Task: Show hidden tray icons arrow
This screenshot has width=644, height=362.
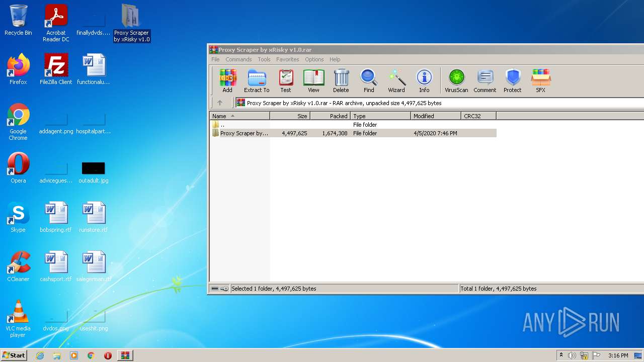Action: [561, 355]
